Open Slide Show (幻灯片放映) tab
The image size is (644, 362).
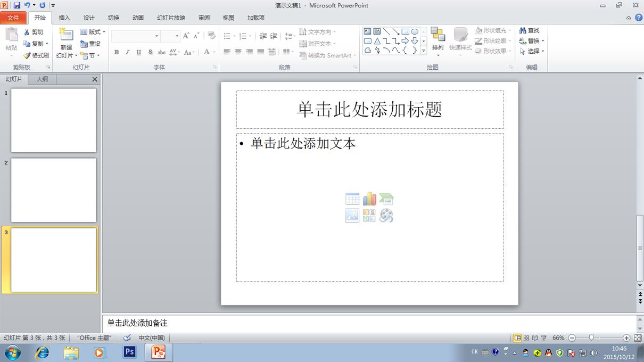171,18
